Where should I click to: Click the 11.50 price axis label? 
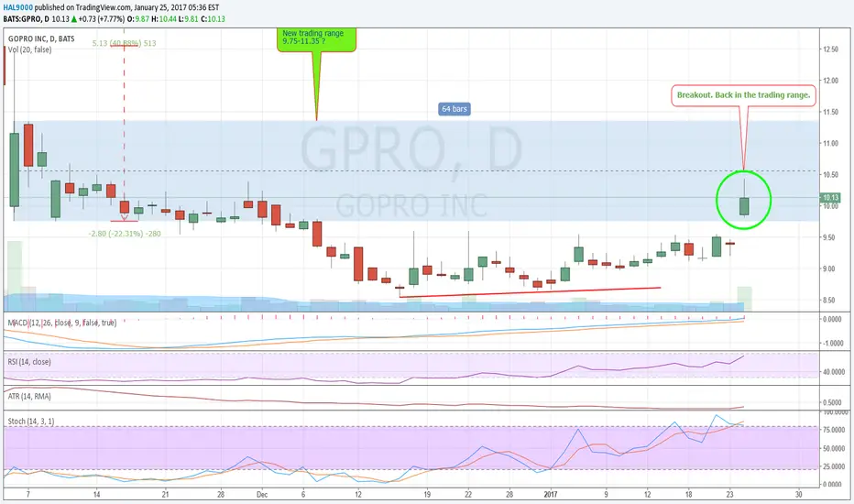[x=830, y=112]
